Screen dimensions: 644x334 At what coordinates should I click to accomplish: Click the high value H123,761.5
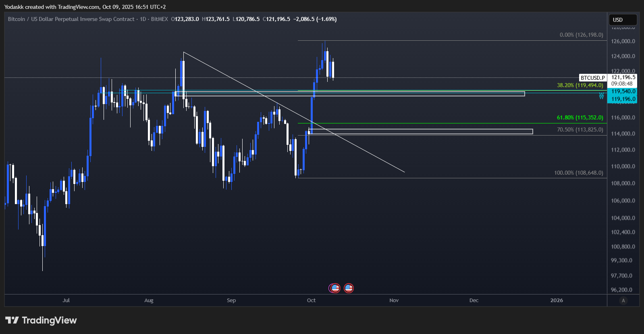pos(216,19)
